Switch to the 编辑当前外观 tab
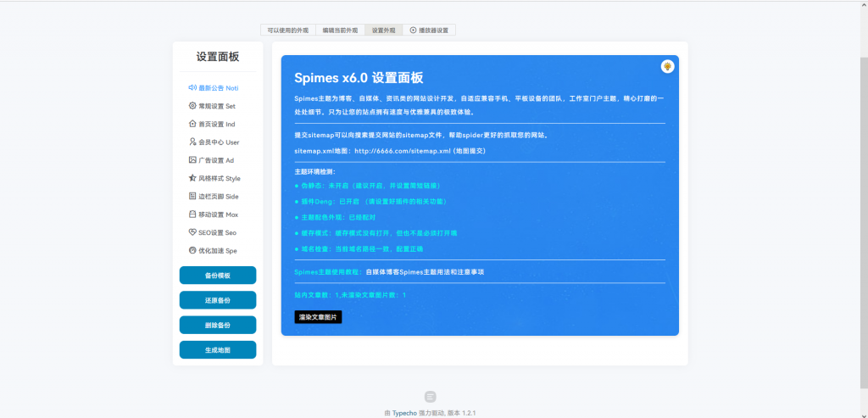The width and height of the screenshot is (868, 418). pos(341,30)
